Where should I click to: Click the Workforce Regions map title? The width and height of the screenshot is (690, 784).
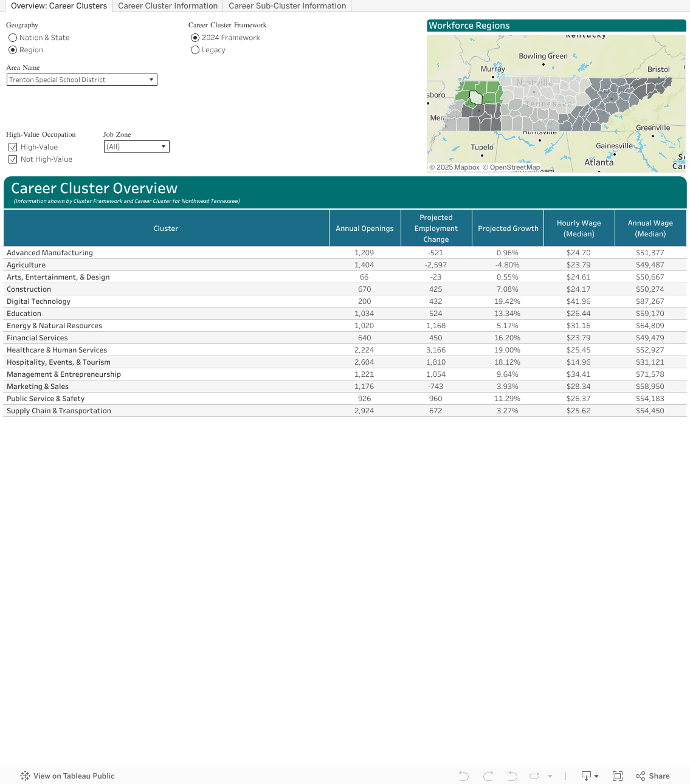(469, 26)
